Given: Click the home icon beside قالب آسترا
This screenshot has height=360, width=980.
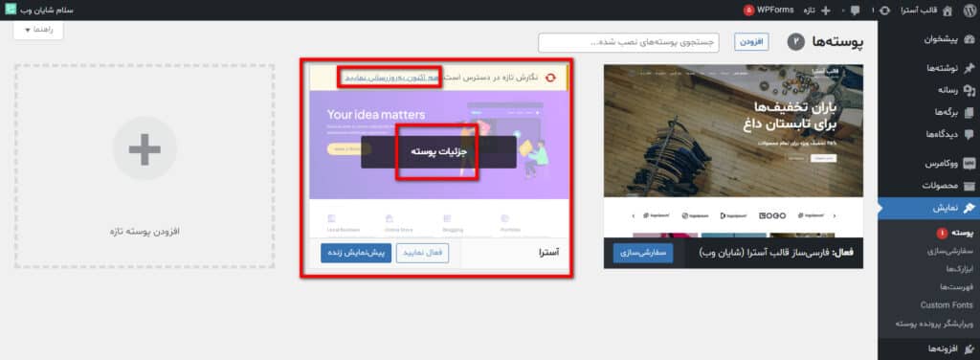Looking at the screenshot, I should (x=947, y=10).
